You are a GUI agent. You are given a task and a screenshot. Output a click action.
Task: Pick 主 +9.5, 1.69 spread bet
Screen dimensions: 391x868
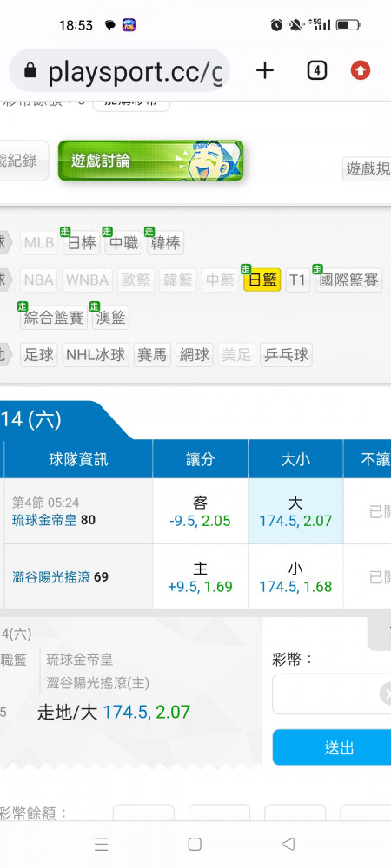(200, 577)
